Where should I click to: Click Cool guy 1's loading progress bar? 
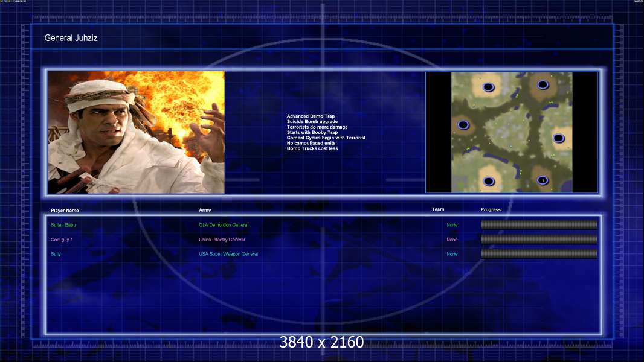(539, 240)
